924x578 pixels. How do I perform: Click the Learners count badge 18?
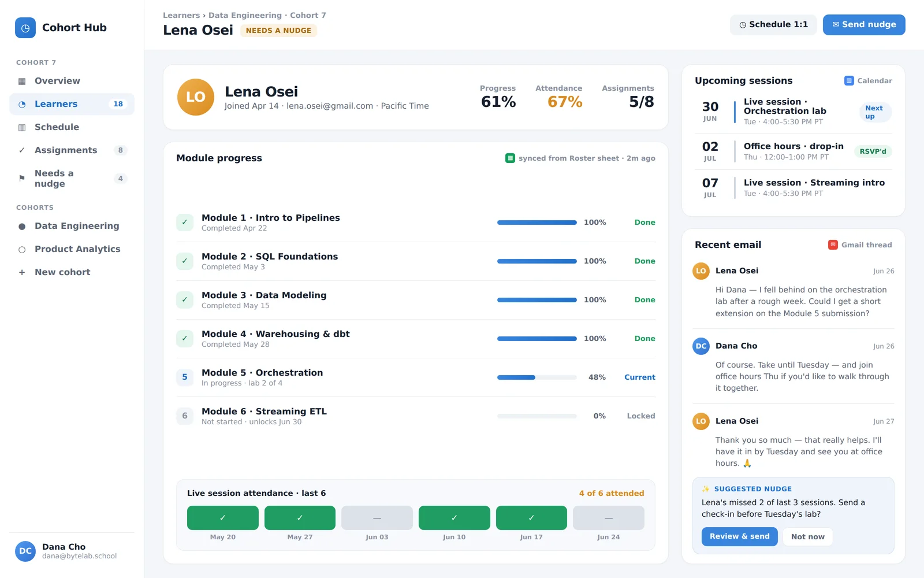click(118, 104)
